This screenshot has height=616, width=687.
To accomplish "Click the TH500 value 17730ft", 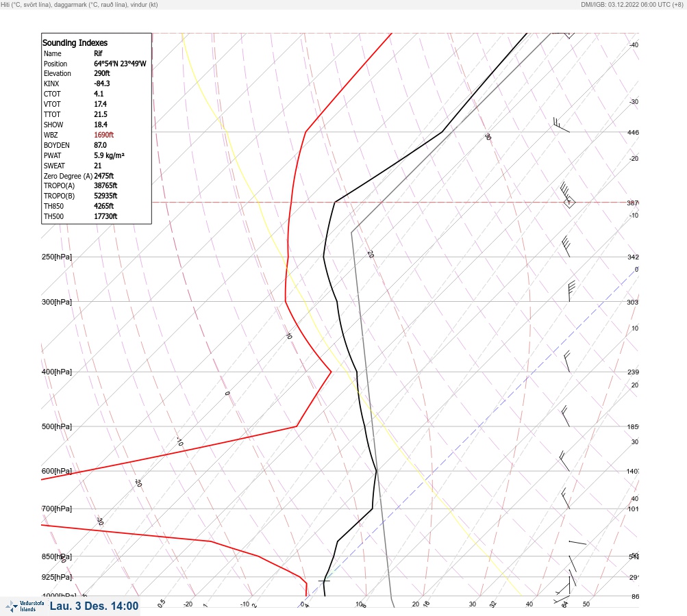I will tap(105, 216).
